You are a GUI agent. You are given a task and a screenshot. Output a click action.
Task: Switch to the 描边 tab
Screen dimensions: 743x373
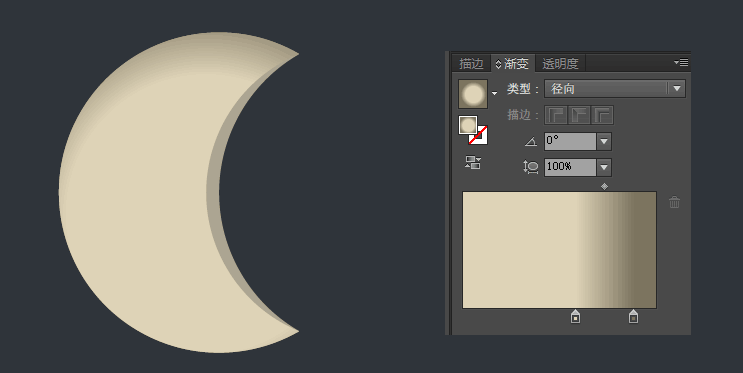coord(471,64)
